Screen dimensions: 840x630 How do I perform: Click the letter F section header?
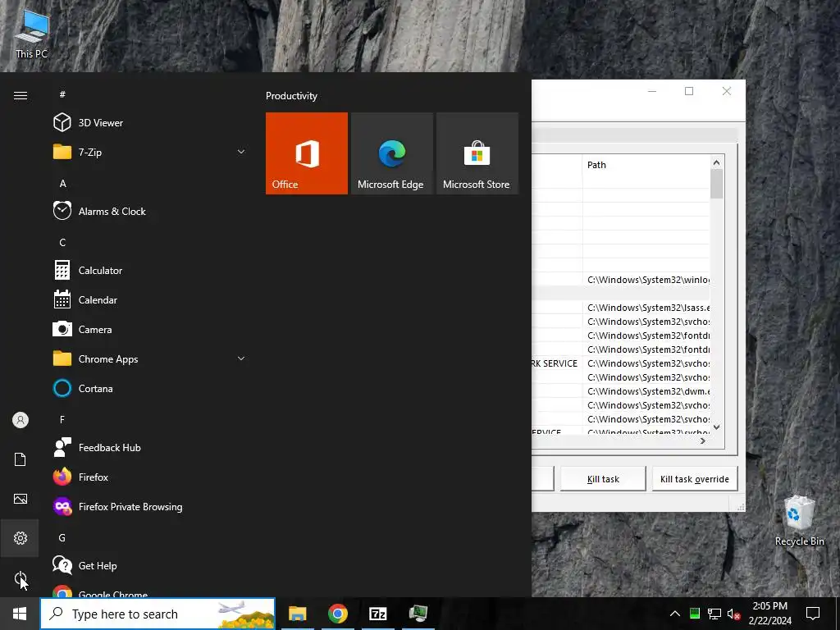click(62, 419)
